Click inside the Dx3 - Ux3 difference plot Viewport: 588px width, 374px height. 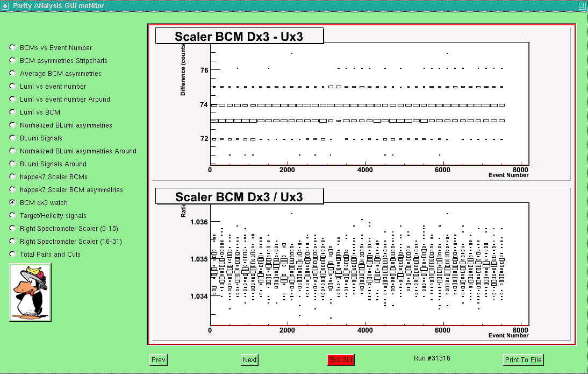tap(369, 104)
